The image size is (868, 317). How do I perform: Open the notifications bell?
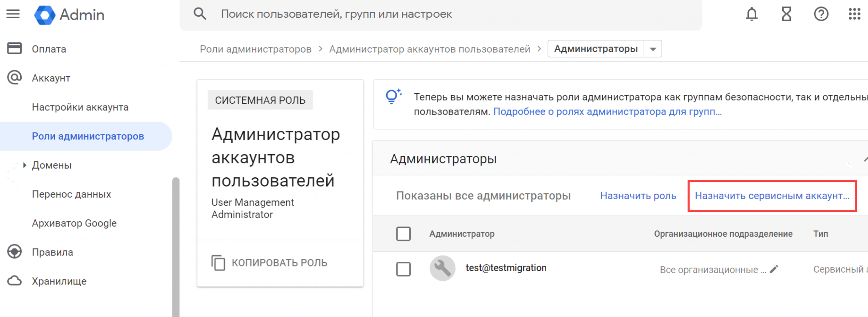click(x=752, y=14)
